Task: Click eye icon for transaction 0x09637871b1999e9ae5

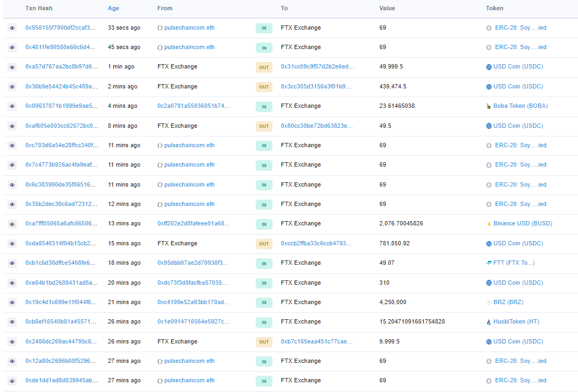Action: click(x=12, y=106)
